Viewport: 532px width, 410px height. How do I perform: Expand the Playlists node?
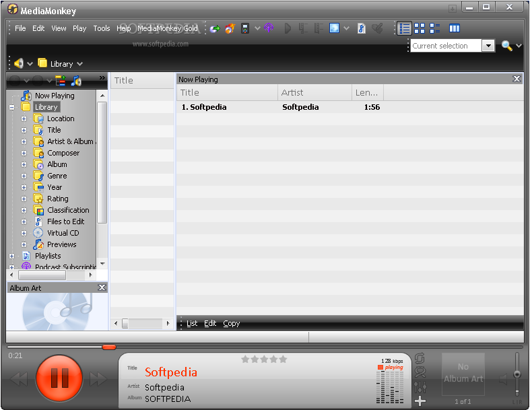point(12,256)
